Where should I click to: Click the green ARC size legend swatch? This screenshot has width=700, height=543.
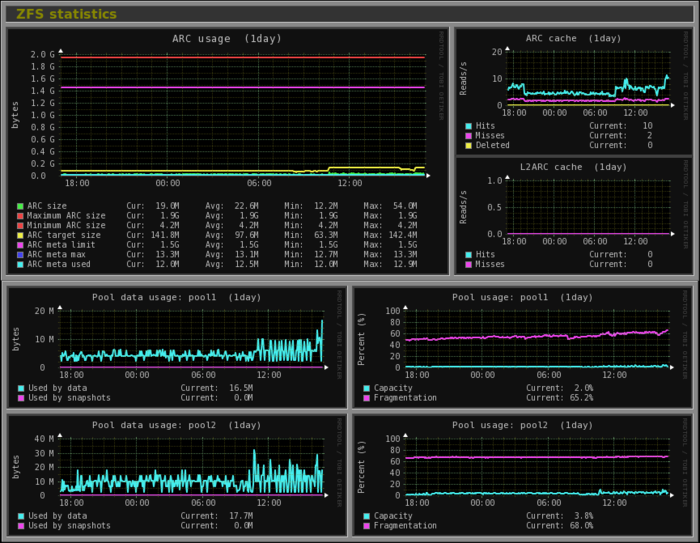click(x=20, y=205)
